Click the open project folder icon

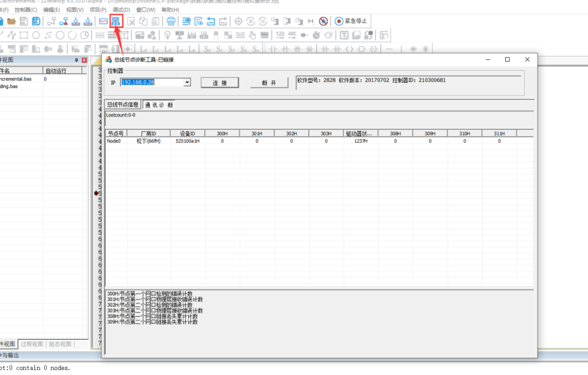click(11, 21)
